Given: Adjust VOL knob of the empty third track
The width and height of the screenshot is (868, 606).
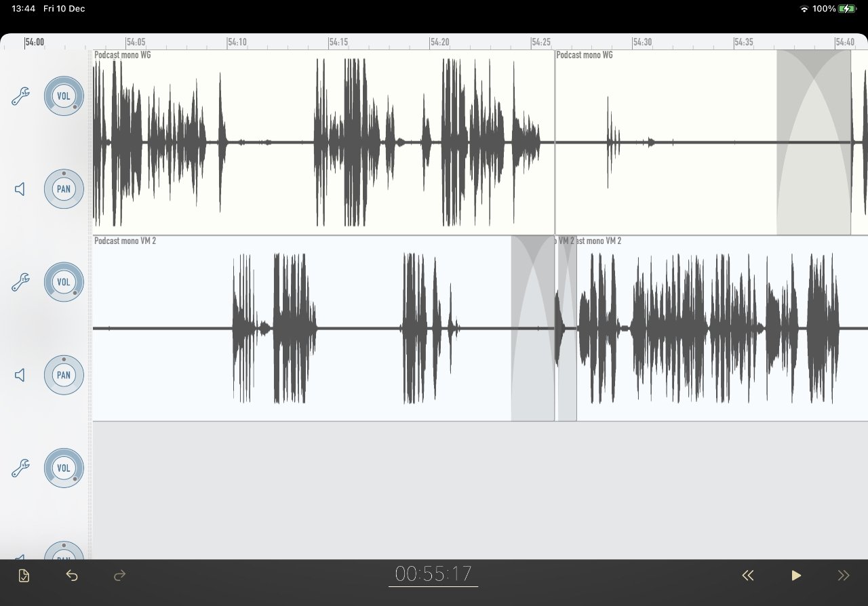Looking at the screenshot, I should coord(64,468).
